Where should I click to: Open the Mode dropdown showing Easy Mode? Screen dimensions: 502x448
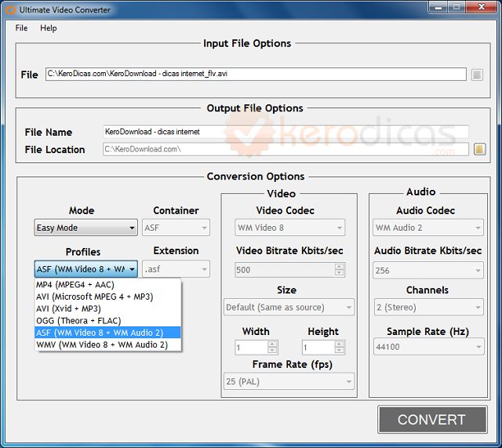pos(85,228)
